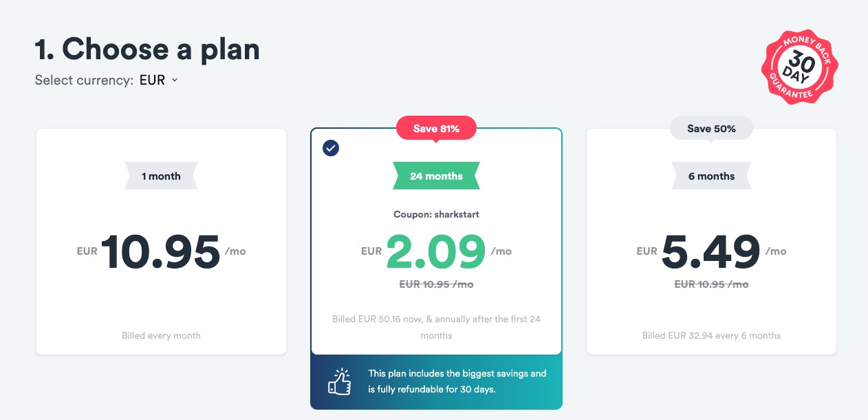This screenshot has width=868, height=420.
Task: Click the biggest savings refund banner text
Action: [457, 381]
